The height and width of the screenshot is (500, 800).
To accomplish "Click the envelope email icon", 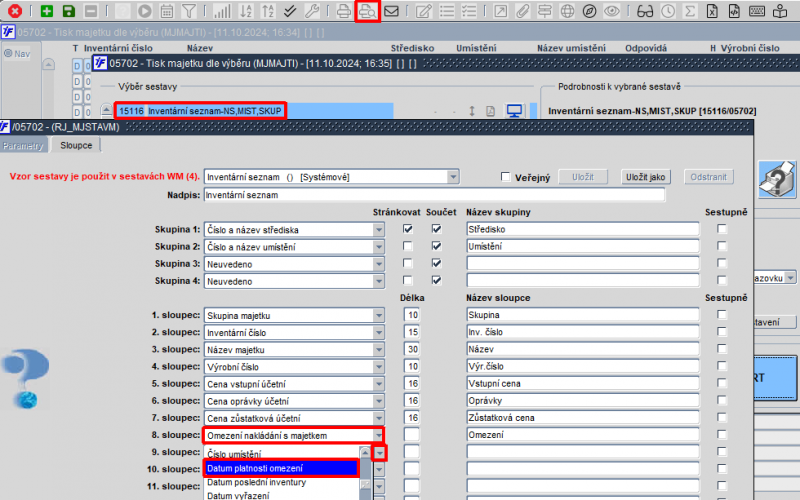I will tap(391, 11).
